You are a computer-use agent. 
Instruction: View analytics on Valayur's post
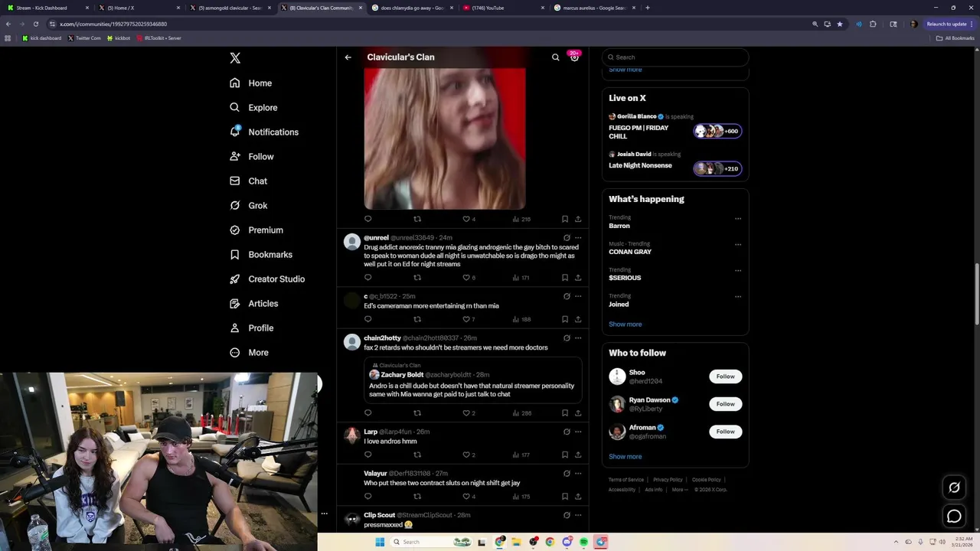click(521, 497)
